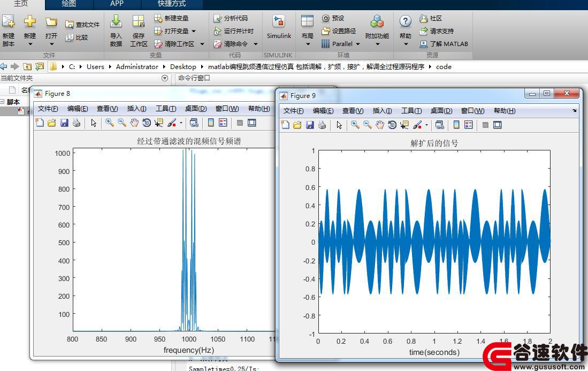
Task: Open the New (新建) plus icon menu
Action: tap(29, 21)
